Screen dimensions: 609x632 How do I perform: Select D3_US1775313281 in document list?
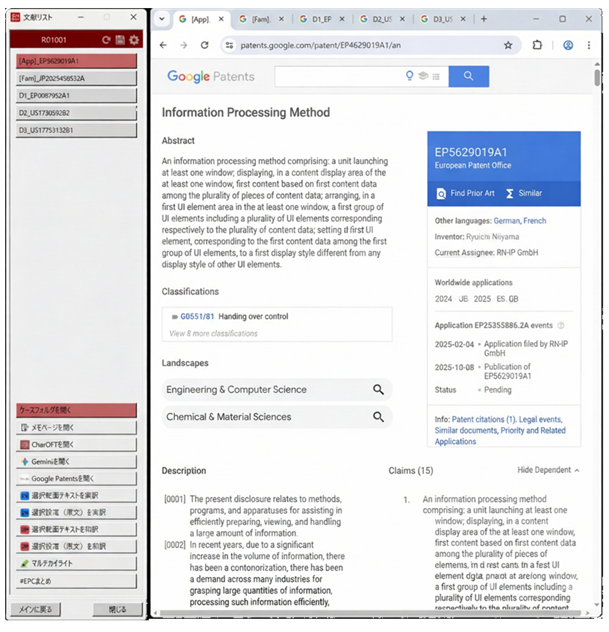77,130
